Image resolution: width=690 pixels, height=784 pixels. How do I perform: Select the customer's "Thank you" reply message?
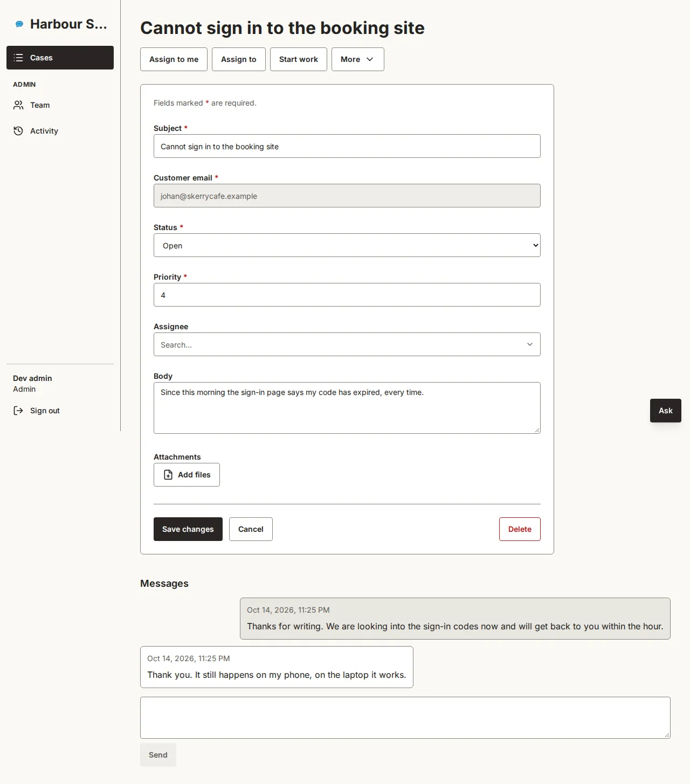[x=277, y=667]
